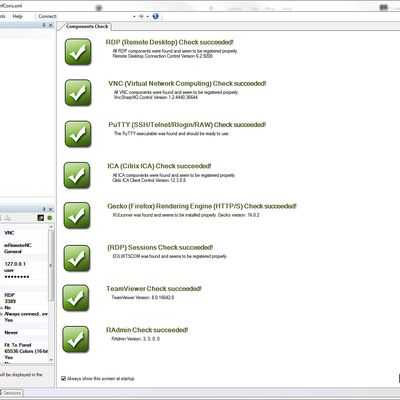The image size is (400, 400).
Task: Click the green circle status icon in Config panel
Action: coord(50,218)
